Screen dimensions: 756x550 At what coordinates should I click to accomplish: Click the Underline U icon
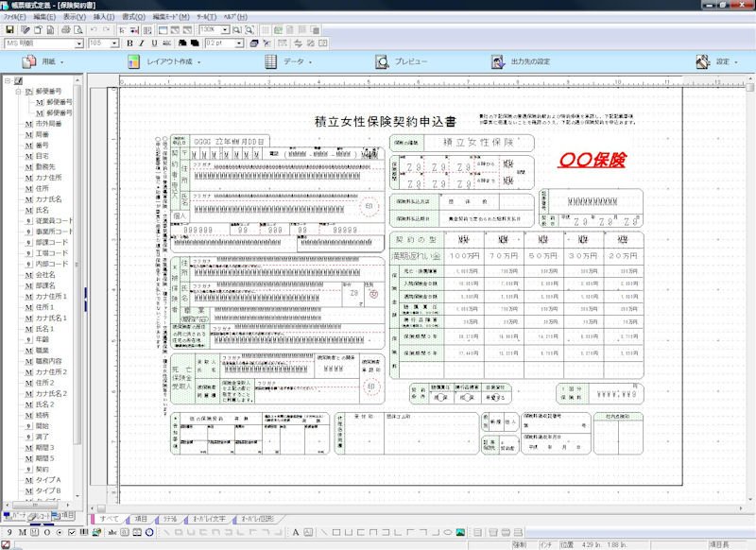coord(154,43)
